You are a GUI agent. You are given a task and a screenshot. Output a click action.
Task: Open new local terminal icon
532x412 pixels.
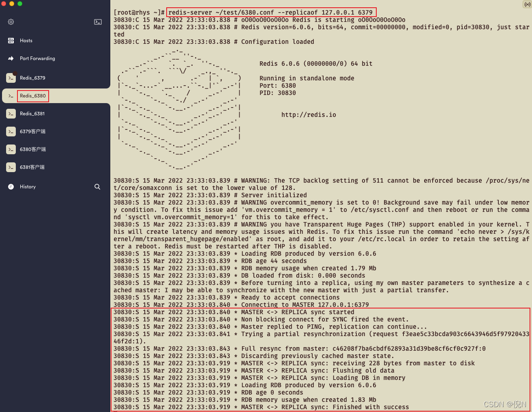pos(98,22)
